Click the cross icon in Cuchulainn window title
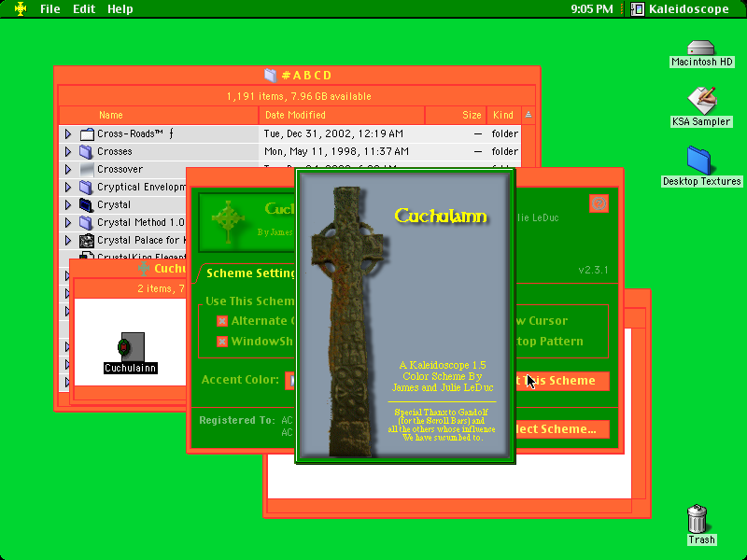The height and width of the screenshot is (560, 747). point(144,269)
